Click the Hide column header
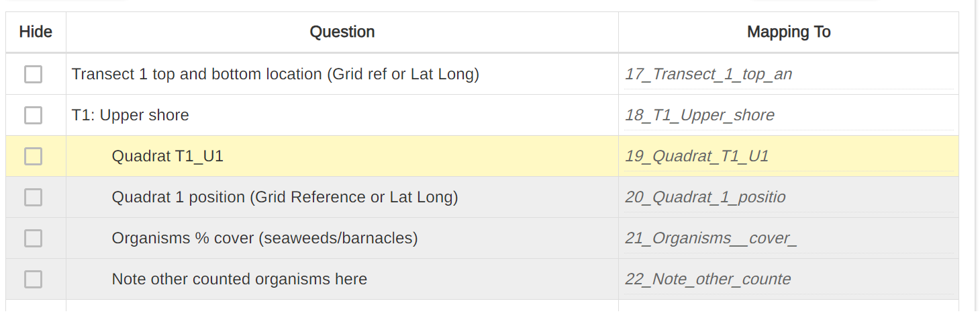This screenshot has width=980, height=324. [x=36, y=32]
